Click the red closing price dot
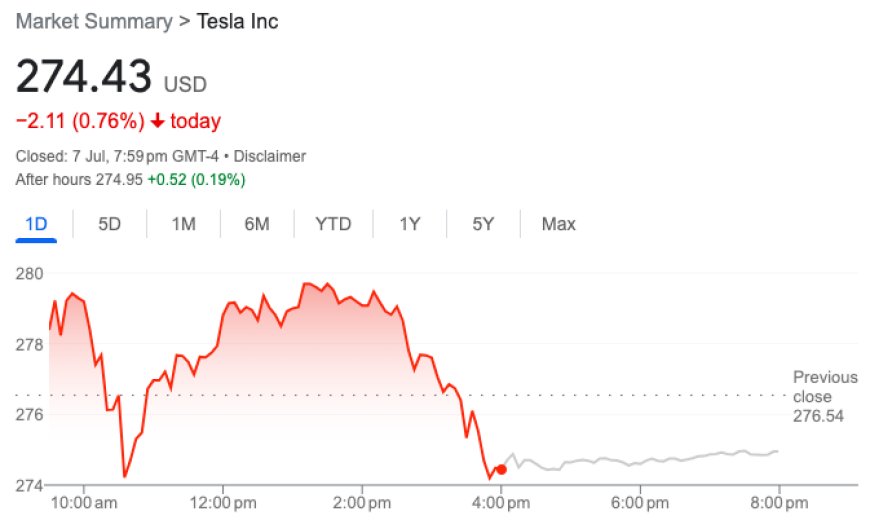The image size is (870, 520). click(501, 469)
